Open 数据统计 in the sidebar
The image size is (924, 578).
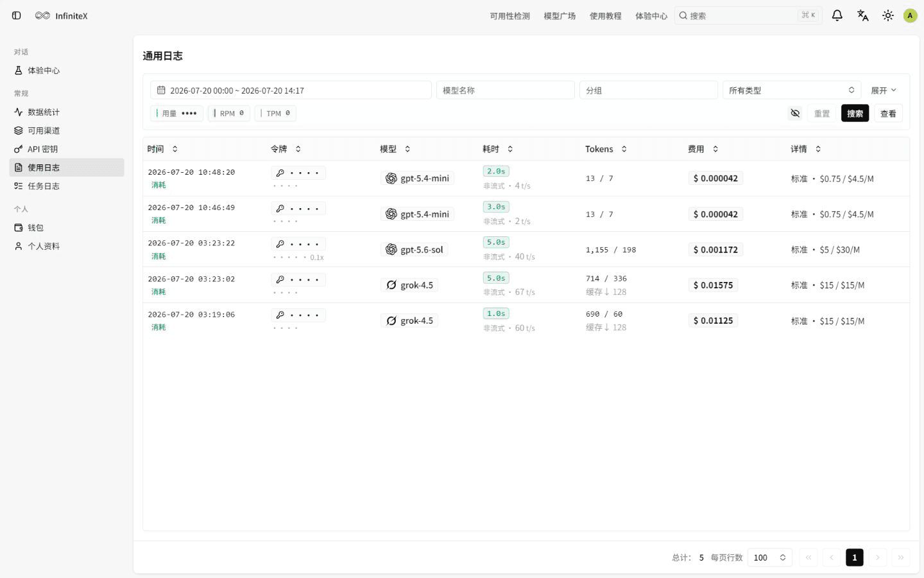[67, 112]
